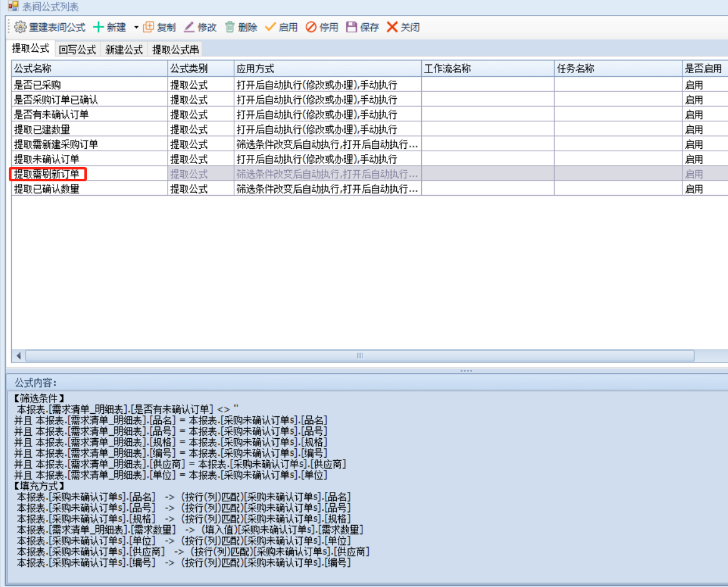Open the 提取公式串 tab
The image size is (728, 587).
175,49
